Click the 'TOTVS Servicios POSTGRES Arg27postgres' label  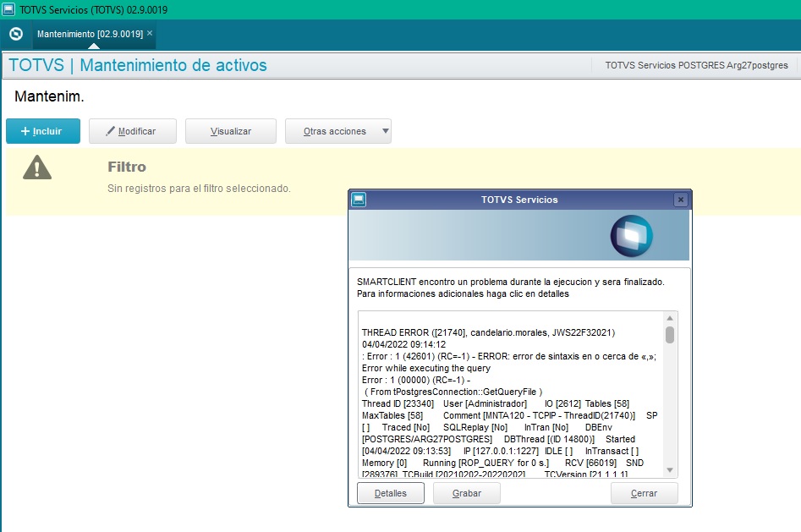(696, 65)
